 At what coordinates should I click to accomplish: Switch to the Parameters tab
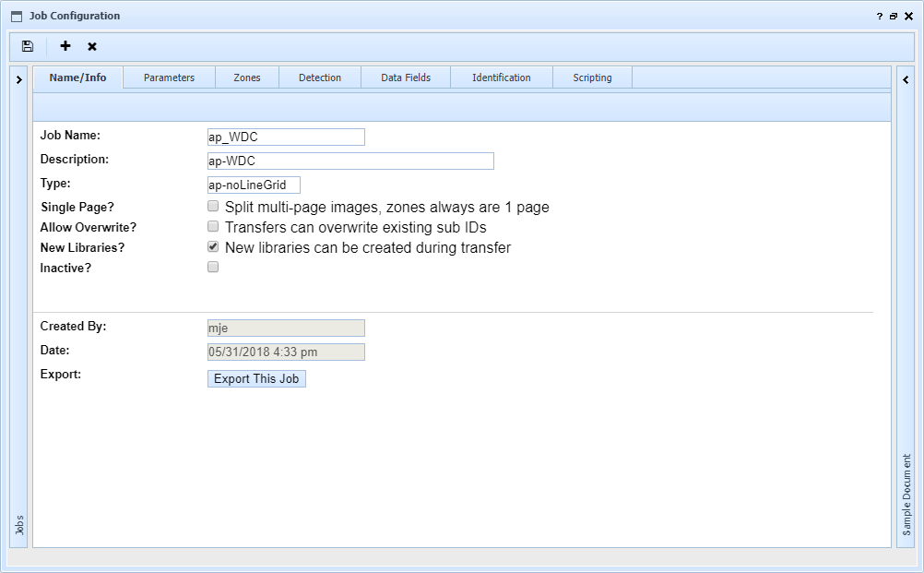[169, 78]
